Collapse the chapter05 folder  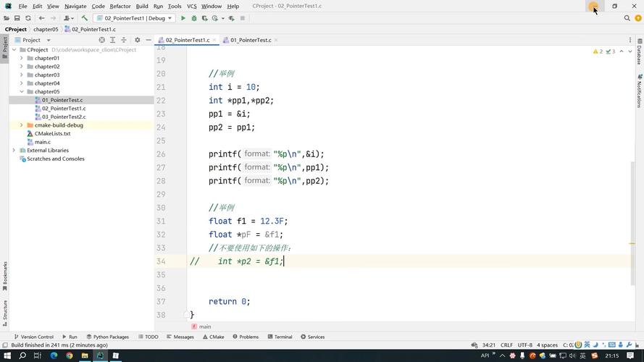(21, 91)
